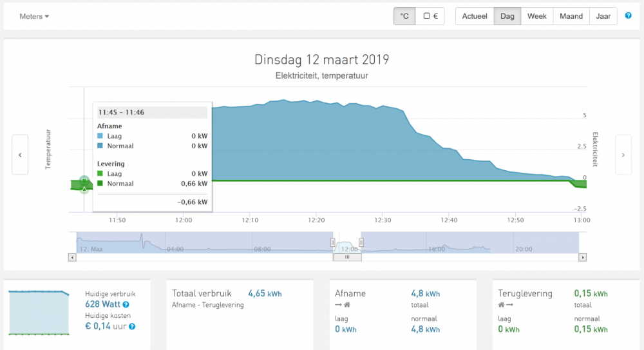Image resolution: width=644 pixels, height=350 pixels.
Task: Show the Jaar overview
Action: [x=603, y=16]
